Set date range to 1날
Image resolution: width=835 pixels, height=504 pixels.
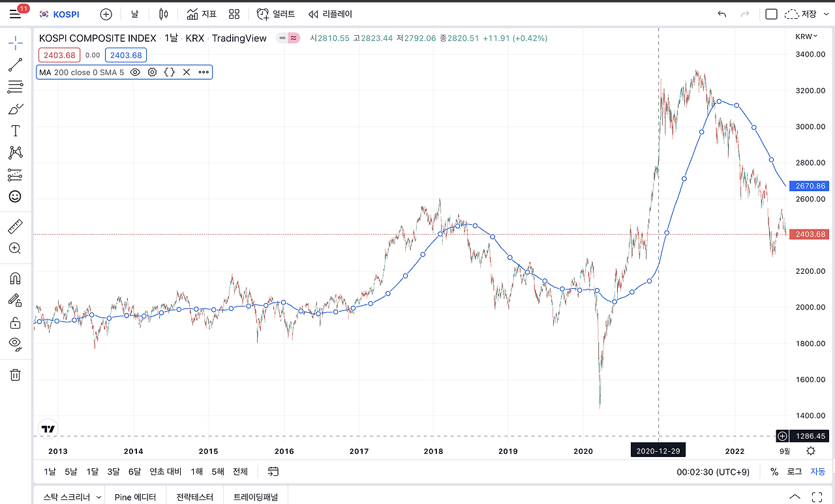(x=50, y=471)
